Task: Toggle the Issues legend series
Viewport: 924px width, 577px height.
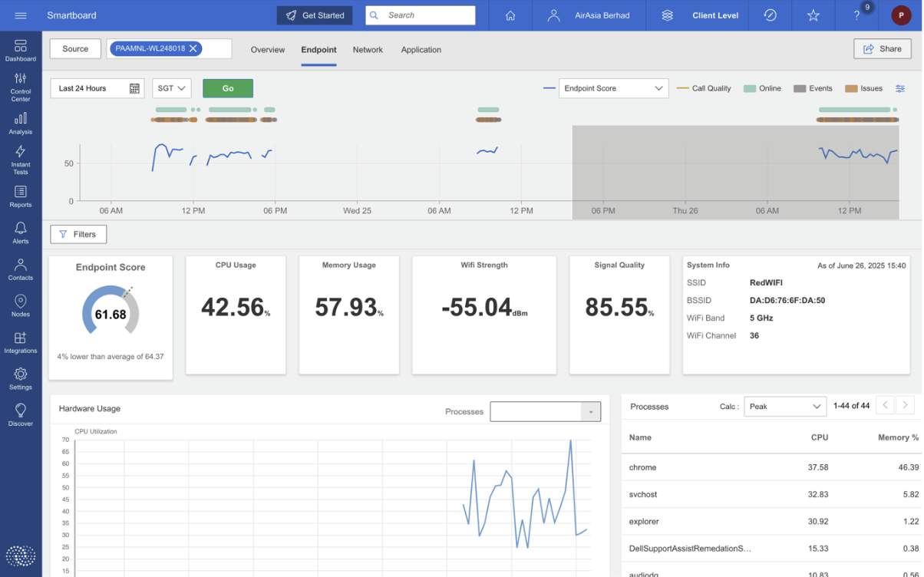Action: pos(863,88)
